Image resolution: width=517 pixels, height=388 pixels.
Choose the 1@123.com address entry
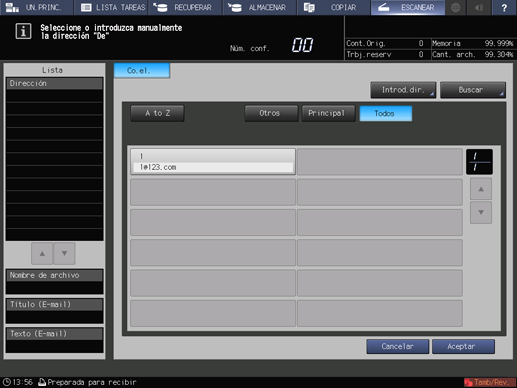coord(213,162)
